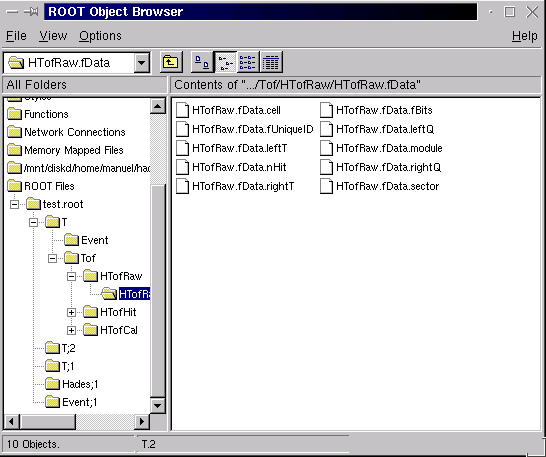546x457 pixels.
Task: Click the HTofRaw.fData.cell leaf icon
Action: tap(182, 110)
